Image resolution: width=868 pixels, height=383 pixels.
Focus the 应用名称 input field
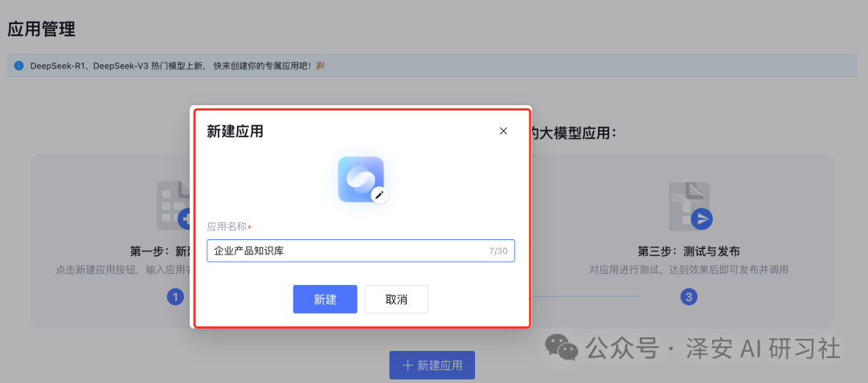point(361,251)
